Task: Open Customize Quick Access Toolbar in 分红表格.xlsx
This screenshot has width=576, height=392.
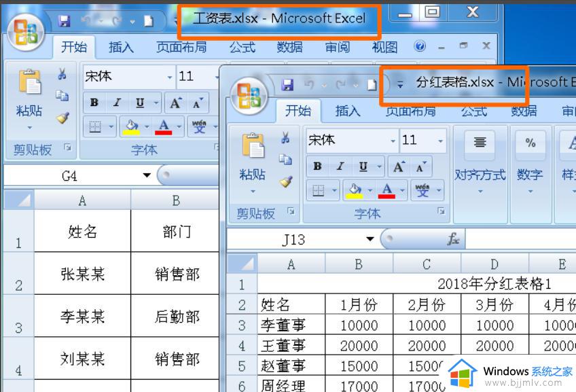Action: 400,85
